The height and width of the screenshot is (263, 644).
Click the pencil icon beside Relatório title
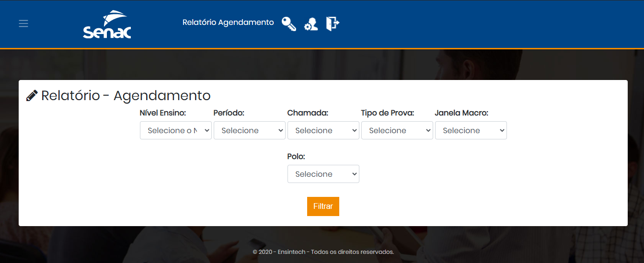(x=32, y=96)
